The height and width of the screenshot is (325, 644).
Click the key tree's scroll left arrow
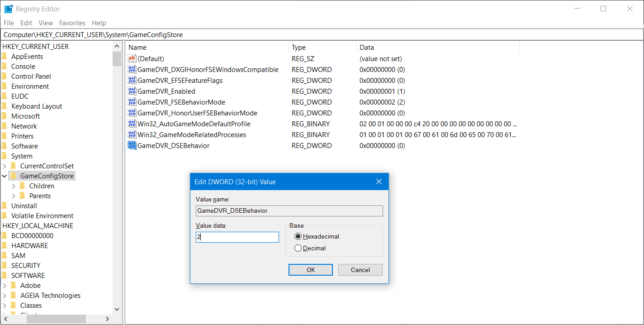coord(5,319)
